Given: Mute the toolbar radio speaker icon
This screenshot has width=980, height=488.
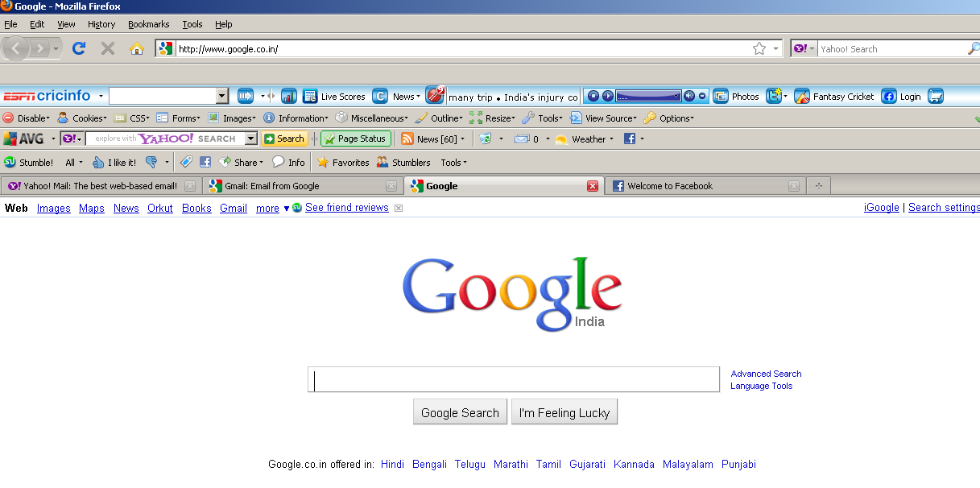Looking at the screenshot, I should click(689, 96).
